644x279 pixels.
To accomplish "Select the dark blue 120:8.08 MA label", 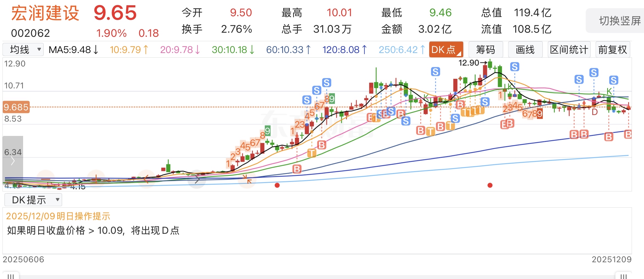I will pos(345,50).
